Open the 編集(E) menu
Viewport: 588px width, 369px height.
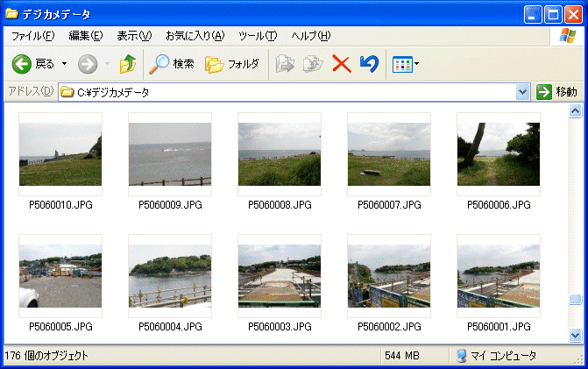(x=86, y=36)
